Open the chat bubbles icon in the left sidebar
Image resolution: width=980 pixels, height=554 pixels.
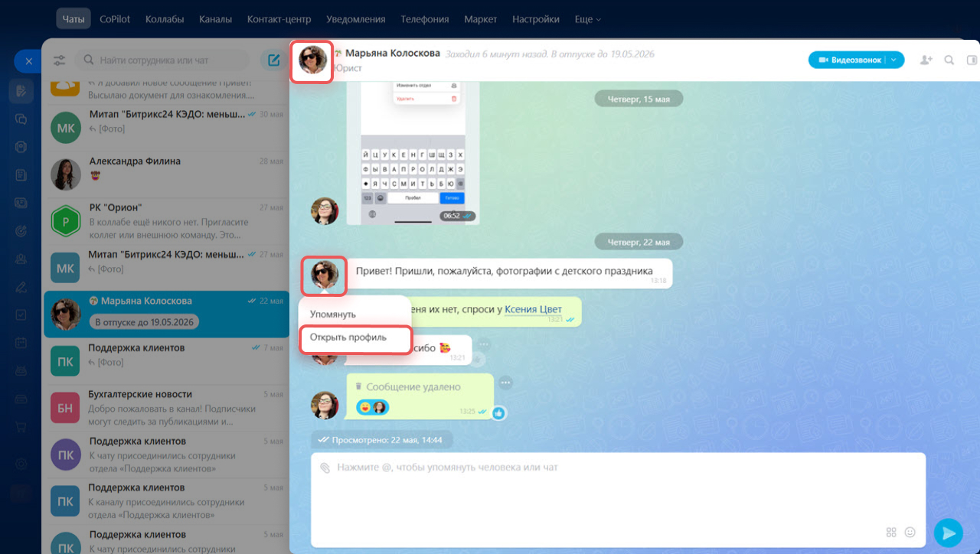(x=21, y=119)
